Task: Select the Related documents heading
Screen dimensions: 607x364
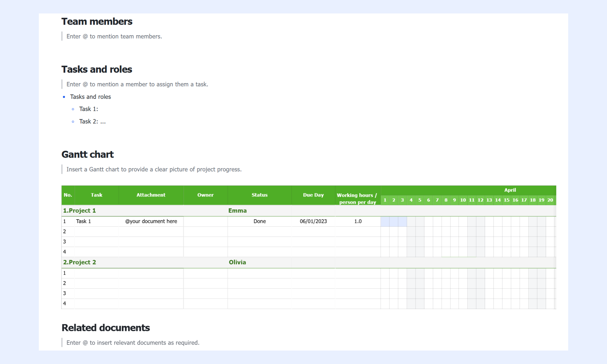Action: (106, 328)
